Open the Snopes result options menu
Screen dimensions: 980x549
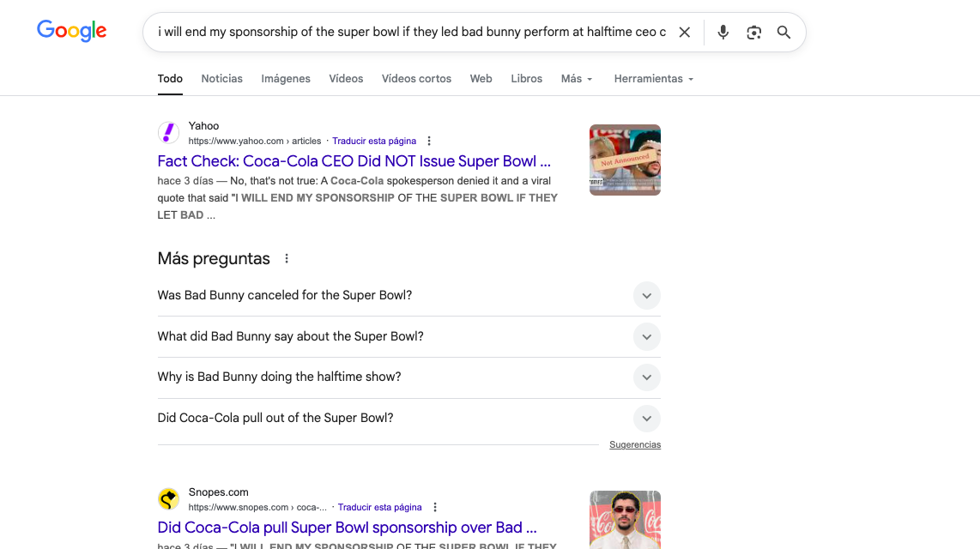click(x=435, y=507)
